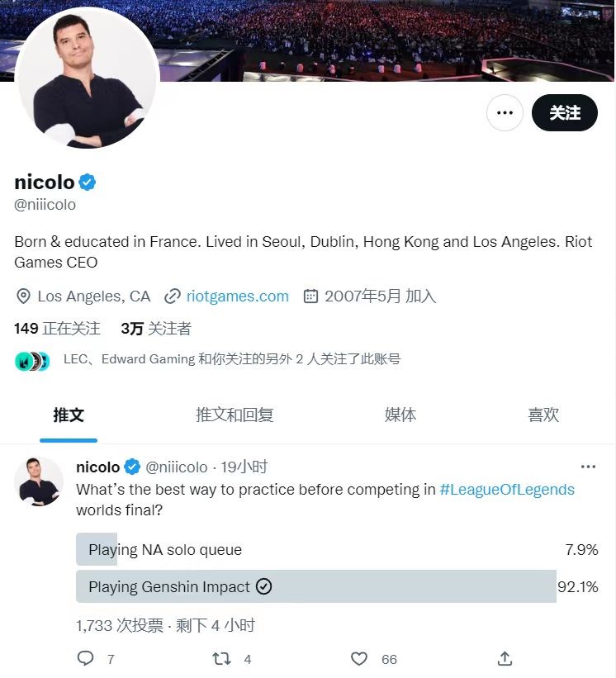Screen dimensions: 616x678
Task: Click the share upload icon on tweet
Action: click(x=505, y=658)
